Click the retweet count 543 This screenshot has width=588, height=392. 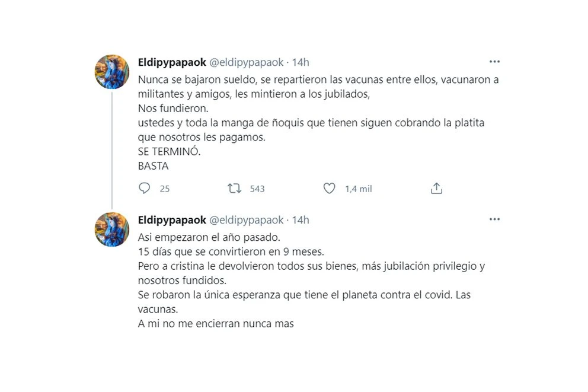click(257, 189)
